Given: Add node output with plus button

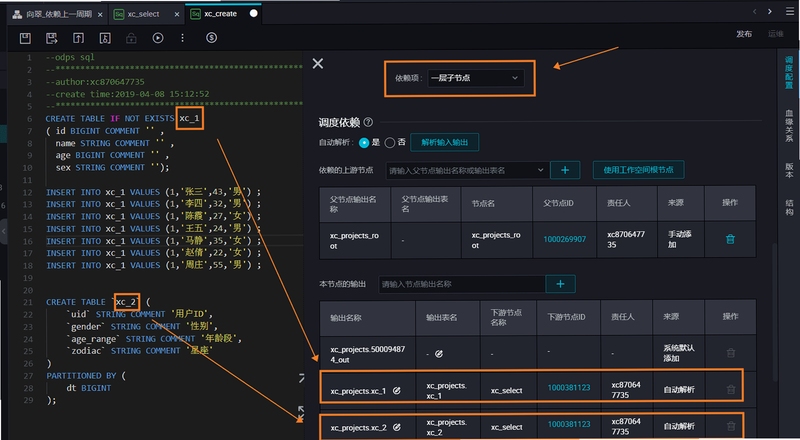Looking at the screenshot, I should coord(560,284).
